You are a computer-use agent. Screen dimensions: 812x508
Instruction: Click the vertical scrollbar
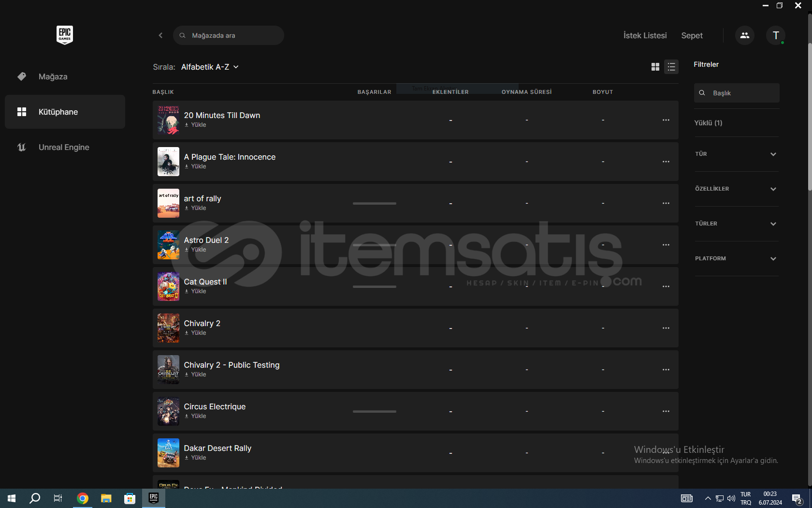pyautogui.click(x=810, y=116)
